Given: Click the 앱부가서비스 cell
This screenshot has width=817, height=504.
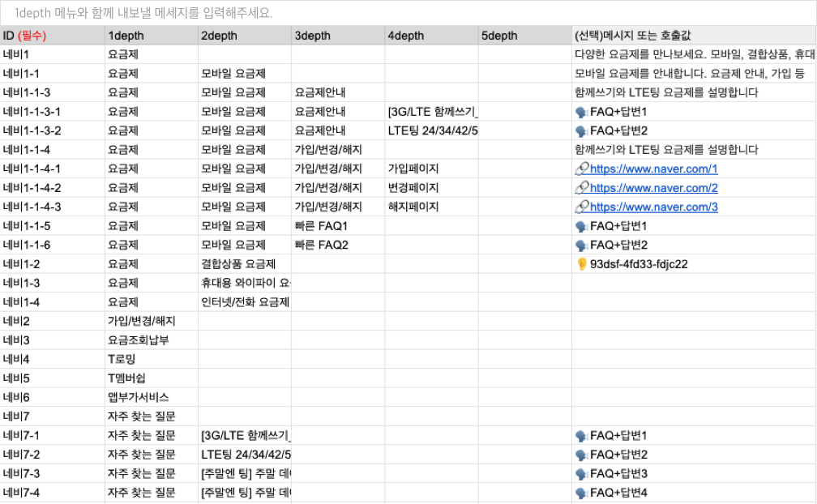Looking at the screenshot, I should [151, 397].
